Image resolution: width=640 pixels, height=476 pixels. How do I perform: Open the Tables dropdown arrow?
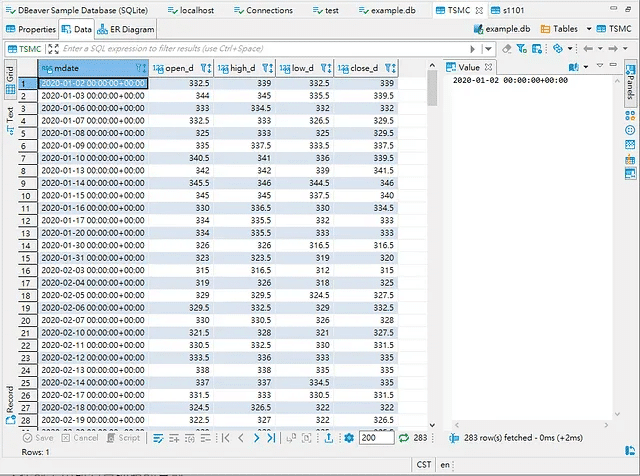pyautogui.click(x=589, y=30)
